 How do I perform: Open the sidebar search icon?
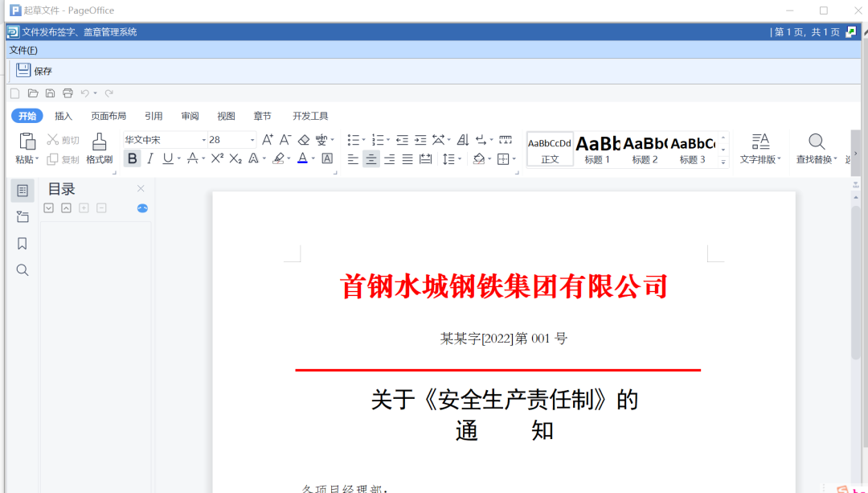pyautogui.click(x=23, y=269)
